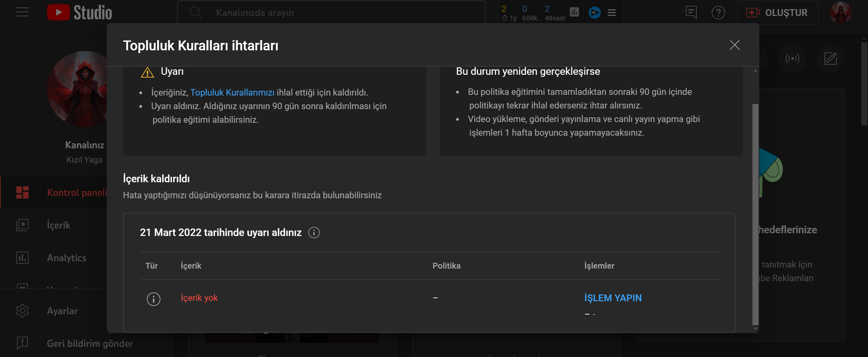
Task: Click the İŞLEM YAPIN action link
Action: click(x=613, y=298)
